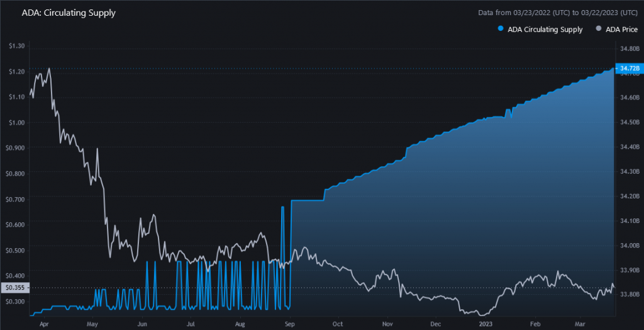Click the Nov label on time axis
The width and height of the screenshot is (644, 330).
click(387, 324)
